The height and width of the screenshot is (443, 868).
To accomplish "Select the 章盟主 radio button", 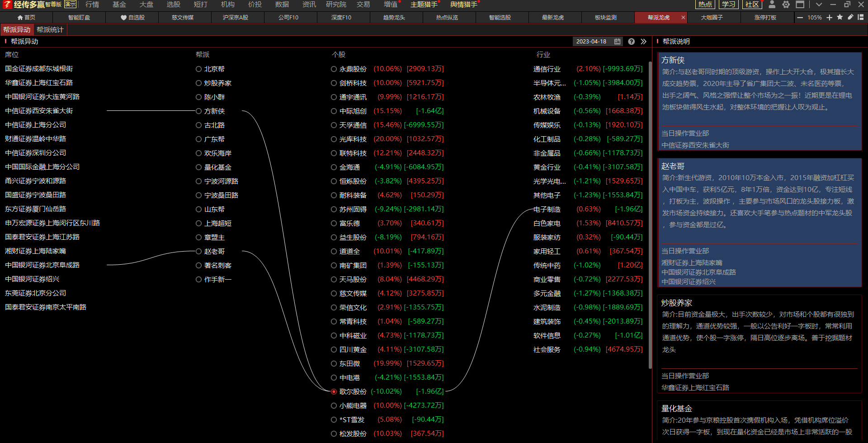I will (x=198, y=237).
